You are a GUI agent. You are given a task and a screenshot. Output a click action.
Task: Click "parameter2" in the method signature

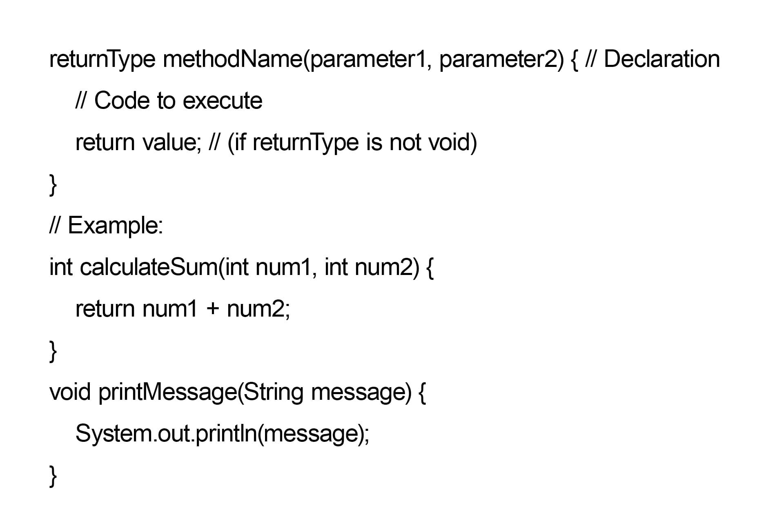498,60
